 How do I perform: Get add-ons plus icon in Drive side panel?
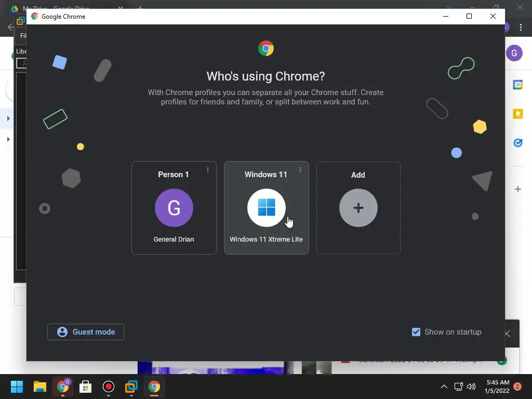(x=518, y=189)
